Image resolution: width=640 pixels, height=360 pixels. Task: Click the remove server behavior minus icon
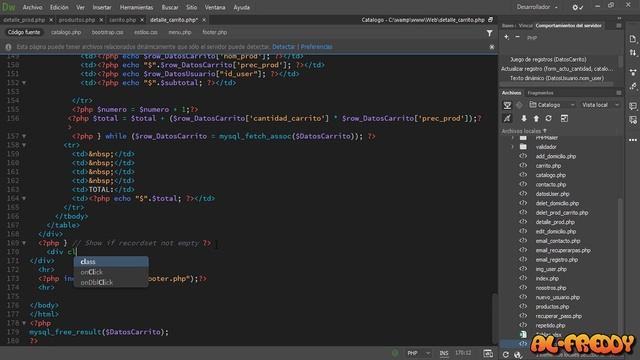point(517,37)
